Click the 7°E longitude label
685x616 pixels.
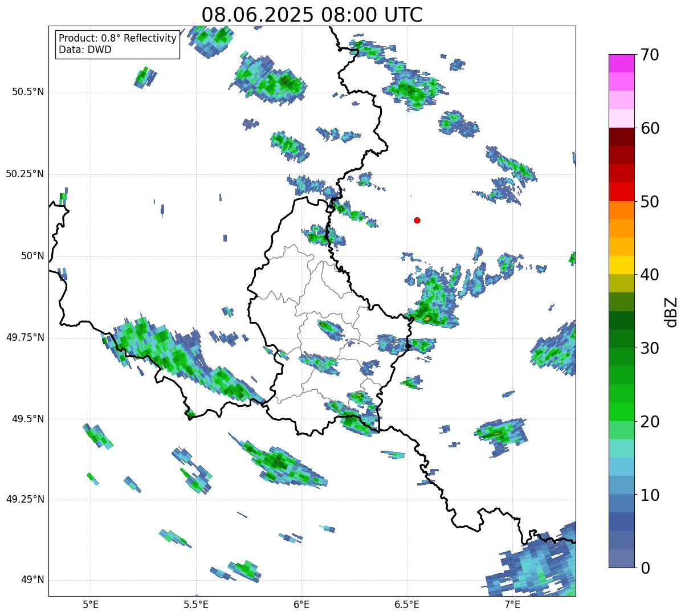pyautogui.click(x=512, y=604)
